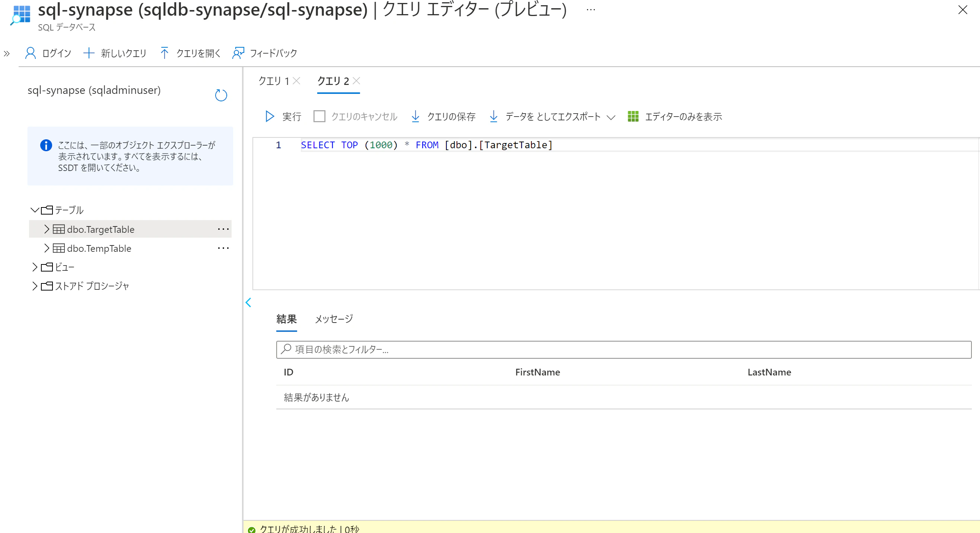
Task: Run the query with the play icon
Action: click(270, 117)
